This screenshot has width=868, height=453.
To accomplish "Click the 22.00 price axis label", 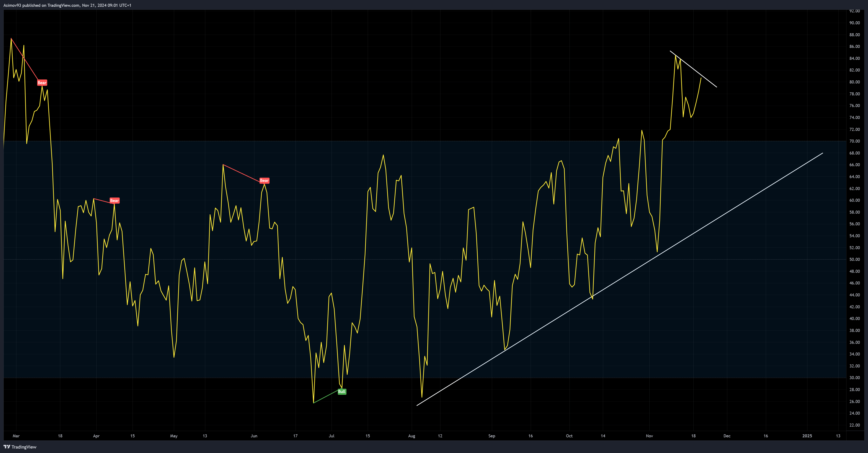I will click(854, 425).
